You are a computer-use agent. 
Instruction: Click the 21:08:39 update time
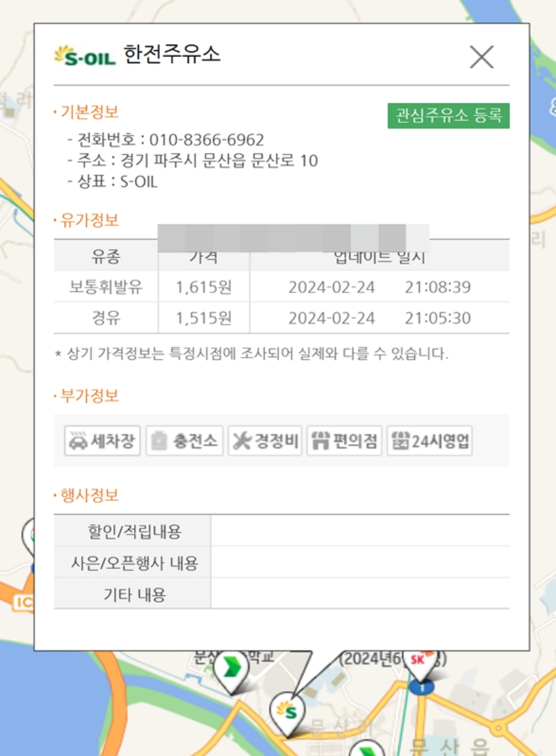(437, 287)
